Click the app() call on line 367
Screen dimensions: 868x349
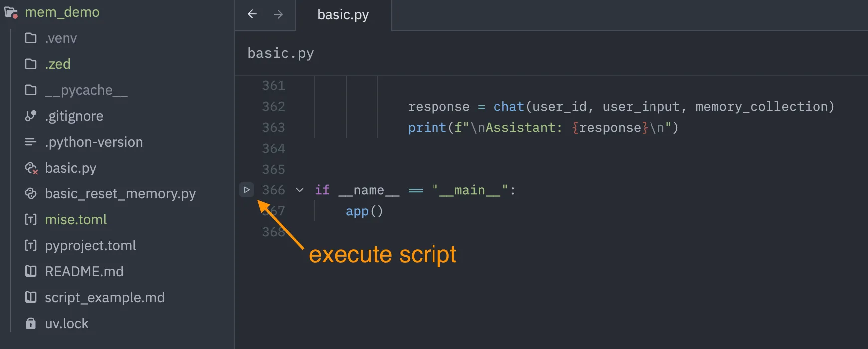pyautogui.click(x=364, y=211)
